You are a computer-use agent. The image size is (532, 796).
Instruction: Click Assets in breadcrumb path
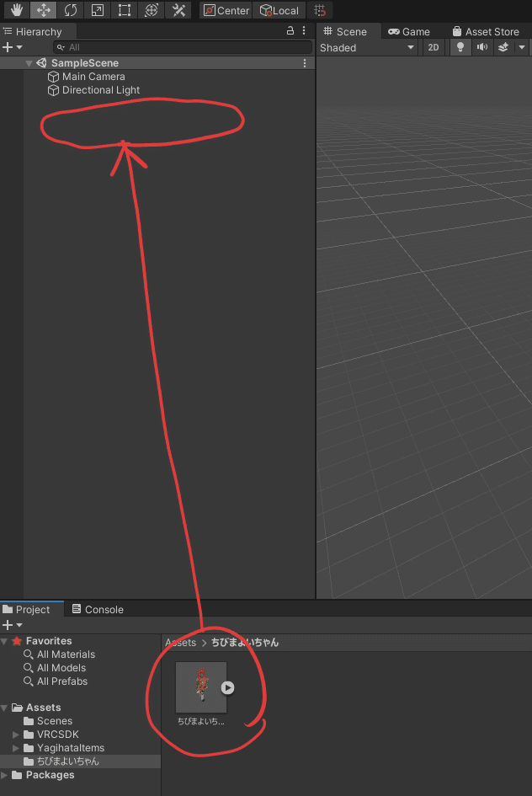180,642
